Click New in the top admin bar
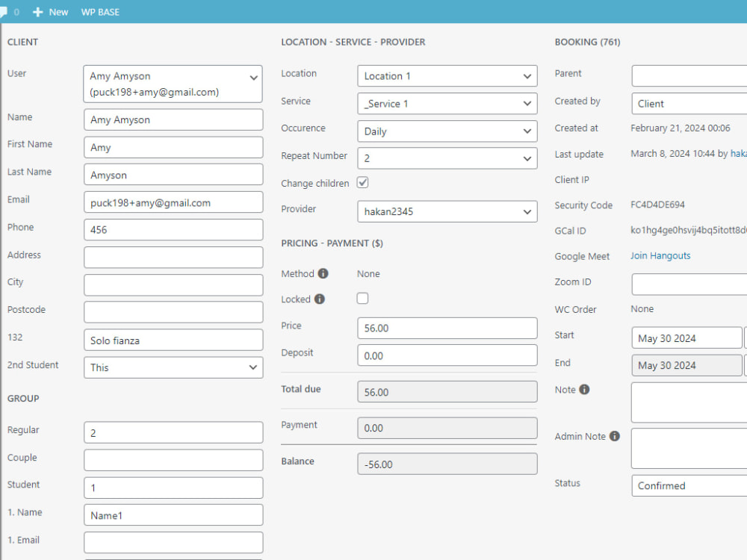747x560 pixels. pos(56,11)
